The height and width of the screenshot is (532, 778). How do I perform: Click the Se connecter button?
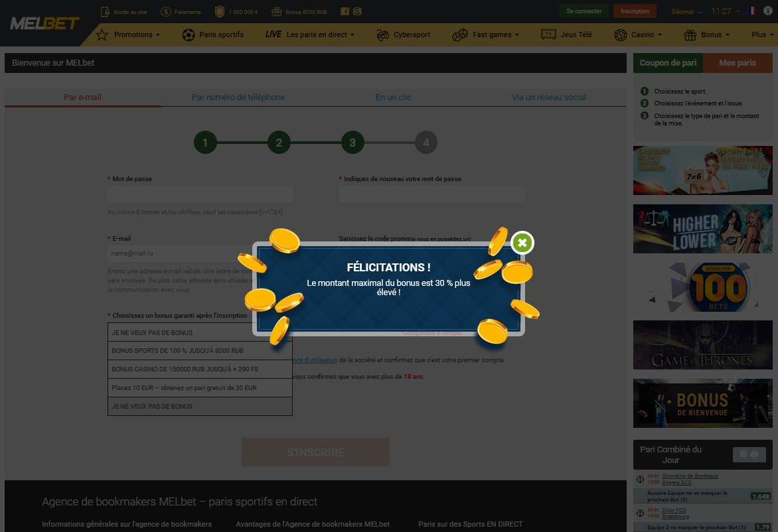584,11
